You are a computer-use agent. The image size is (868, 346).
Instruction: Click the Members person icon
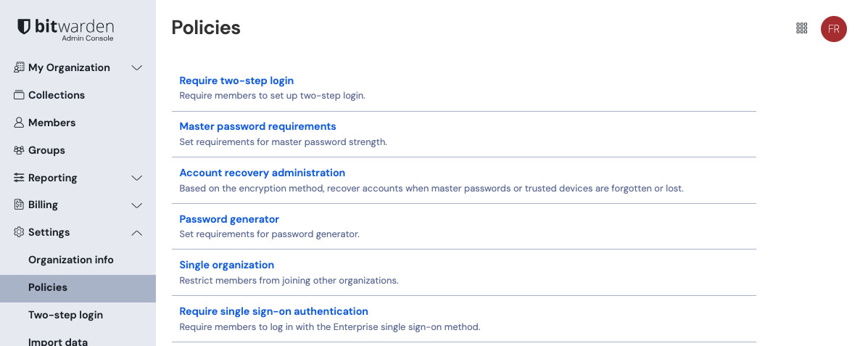[19, 123]
